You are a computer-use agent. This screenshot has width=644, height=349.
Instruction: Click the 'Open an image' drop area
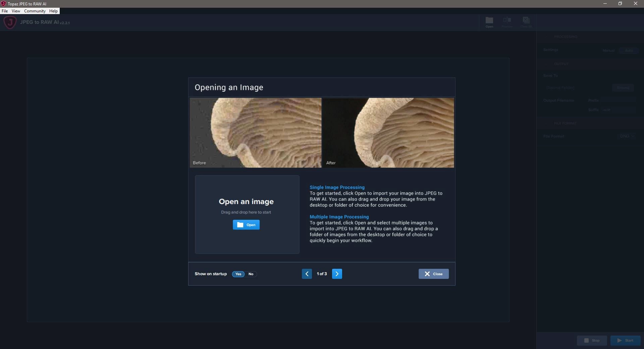[247, 214]
